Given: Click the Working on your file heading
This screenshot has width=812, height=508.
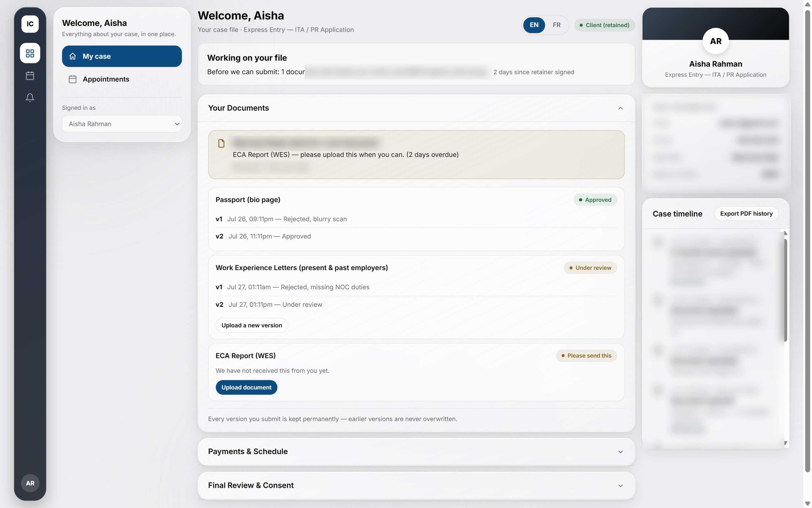Looking at the screenshot, I should point(247,58).
